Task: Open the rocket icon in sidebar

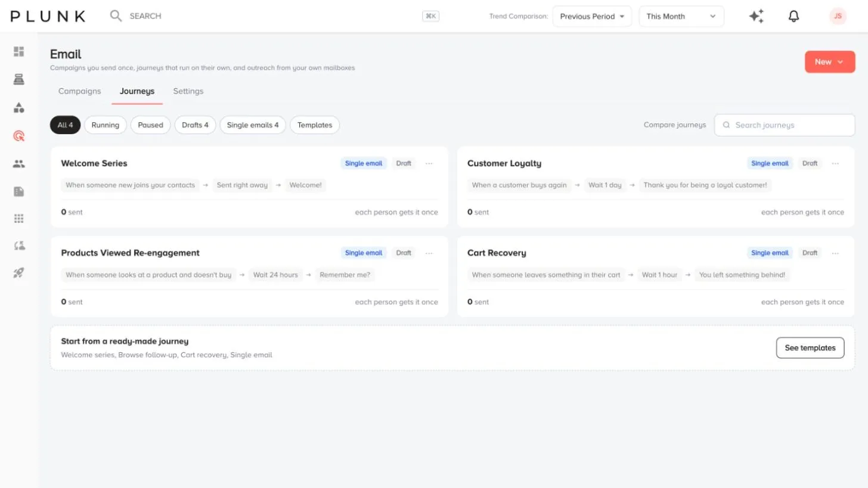Action: coord(19,273)
